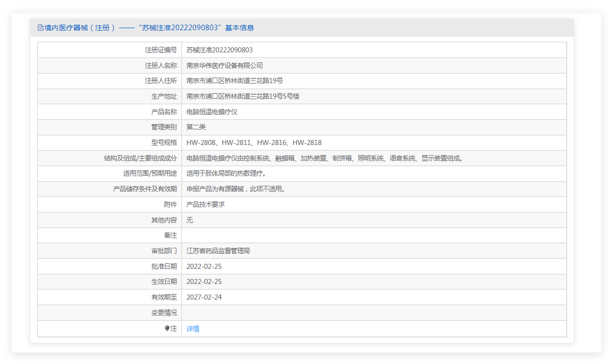This screenshot has width=613, height=364.
Task: Select the 批准日期 value 2022-02-25
Action: (204, 266)
